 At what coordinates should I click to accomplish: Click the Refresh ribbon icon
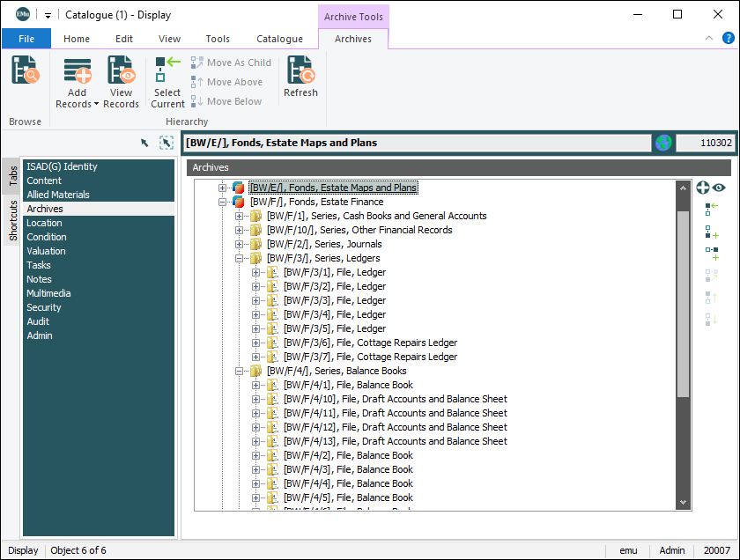(300, 77)
